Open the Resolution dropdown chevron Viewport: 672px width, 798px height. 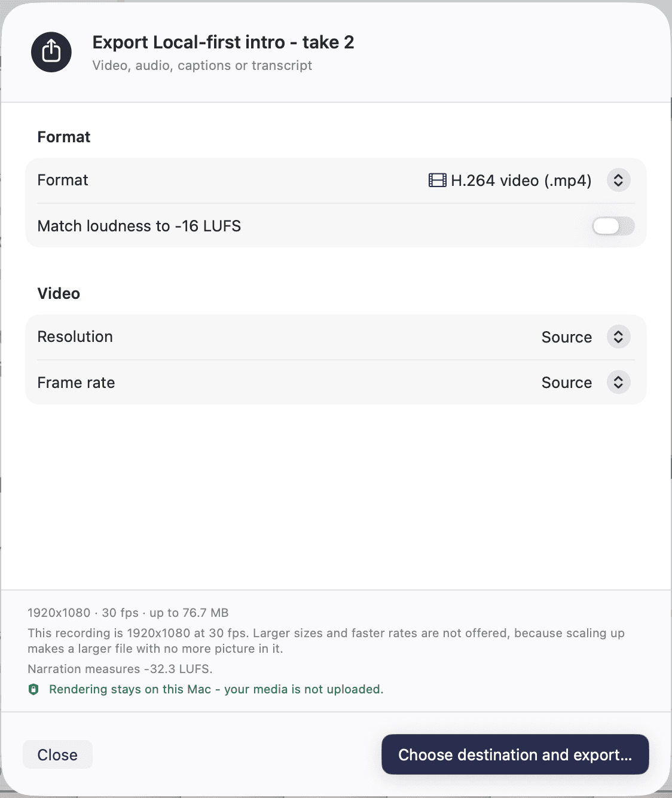click(x=619, y=337)
